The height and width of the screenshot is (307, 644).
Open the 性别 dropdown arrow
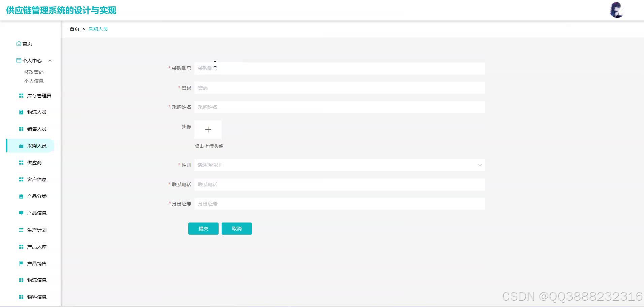click(480, 165)
